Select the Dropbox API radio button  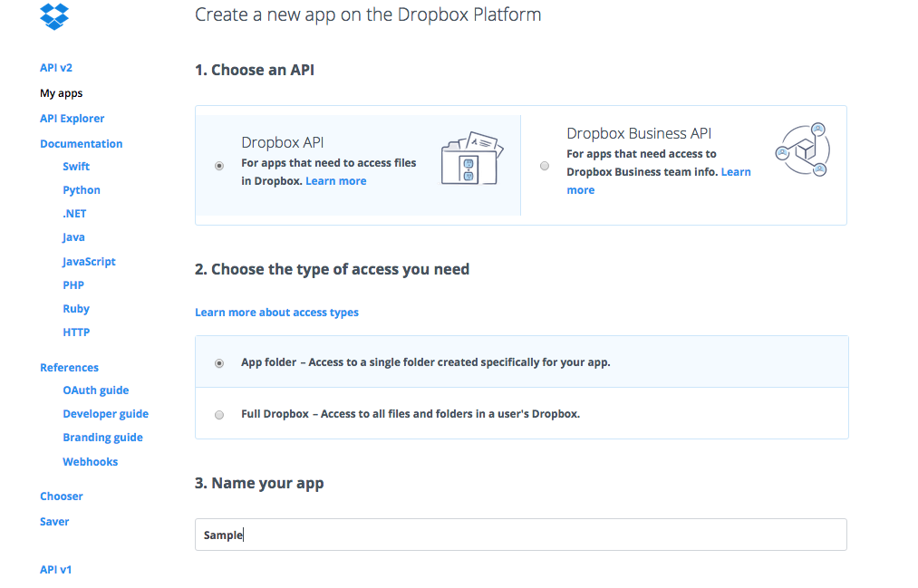[x=218, y=165]
